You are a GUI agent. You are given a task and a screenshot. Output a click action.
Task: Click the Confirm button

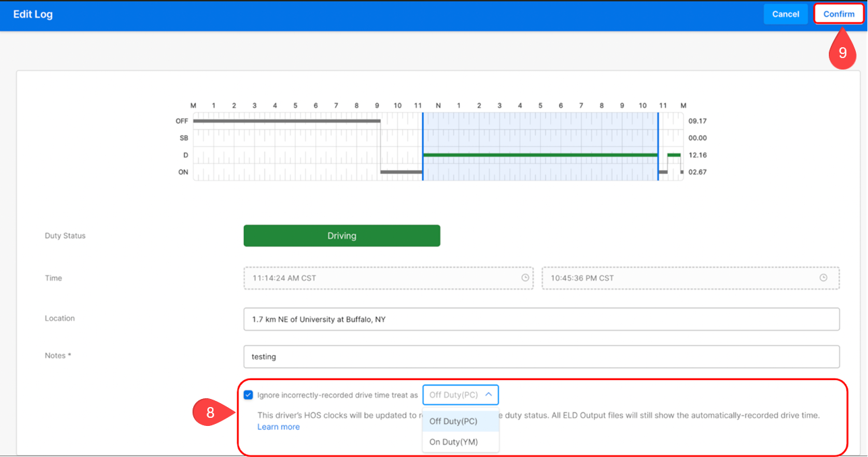[838, 14]
